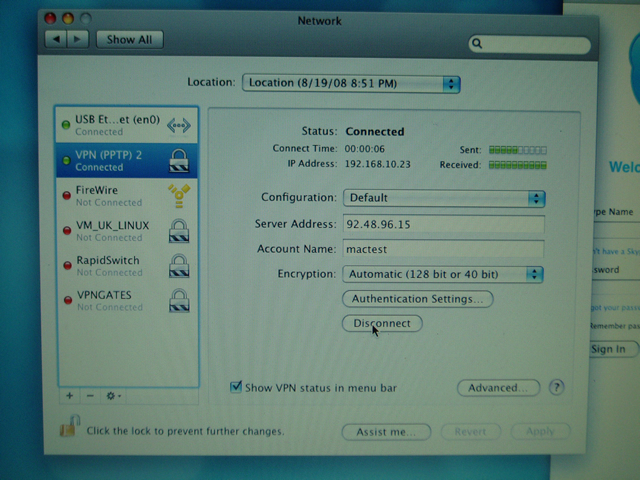Click the red status dot beside RapidSwitch
The width and height of the screenshot is (640, 480).
click(67, 266)
